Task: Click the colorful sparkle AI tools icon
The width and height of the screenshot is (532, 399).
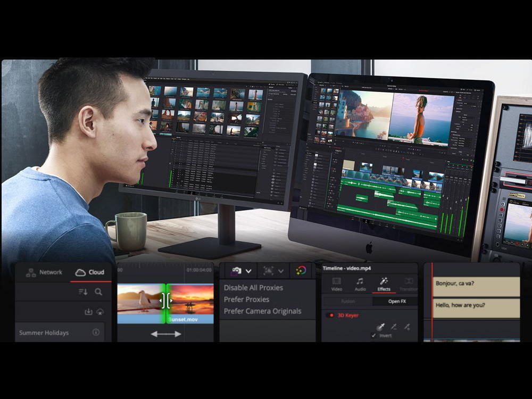Action: tap(301, 270)
